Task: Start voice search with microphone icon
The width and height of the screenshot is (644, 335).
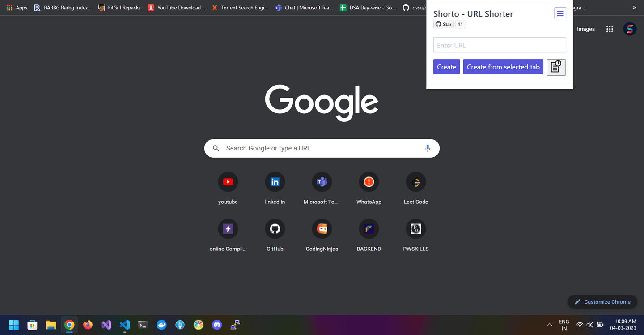Action: 428,148
